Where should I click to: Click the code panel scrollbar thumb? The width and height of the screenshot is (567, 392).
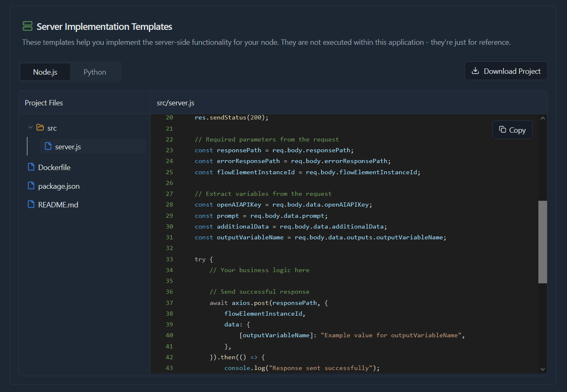543,242
